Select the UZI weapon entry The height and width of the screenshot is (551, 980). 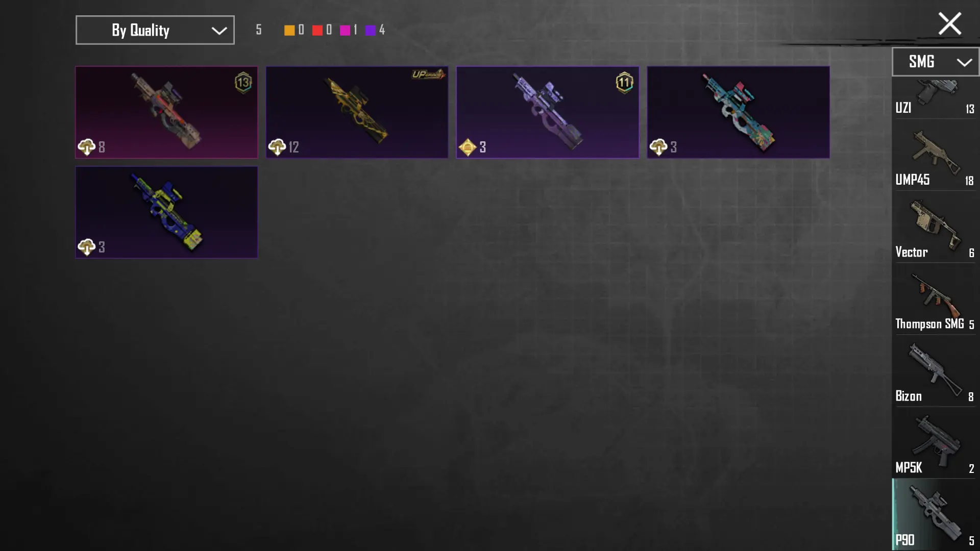click(x=935, y=98)
